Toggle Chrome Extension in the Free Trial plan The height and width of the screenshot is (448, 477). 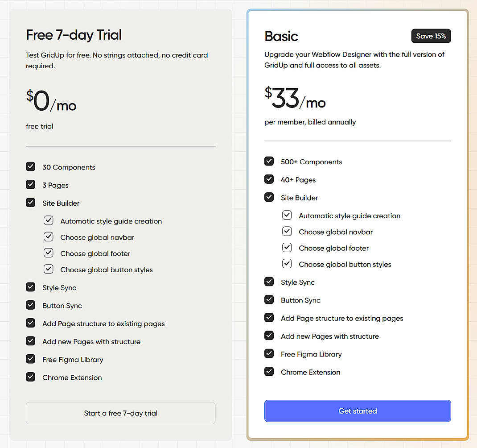[x=30, y=377]
